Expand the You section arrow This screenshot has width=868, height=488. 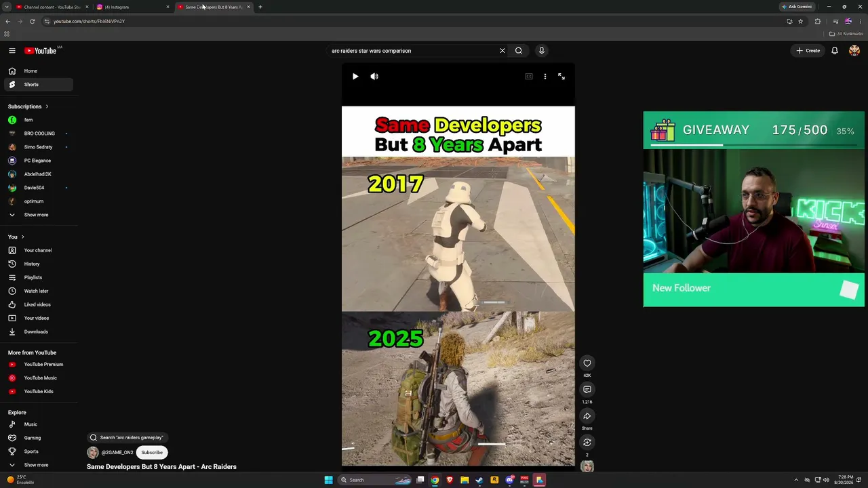coord(23,237)
